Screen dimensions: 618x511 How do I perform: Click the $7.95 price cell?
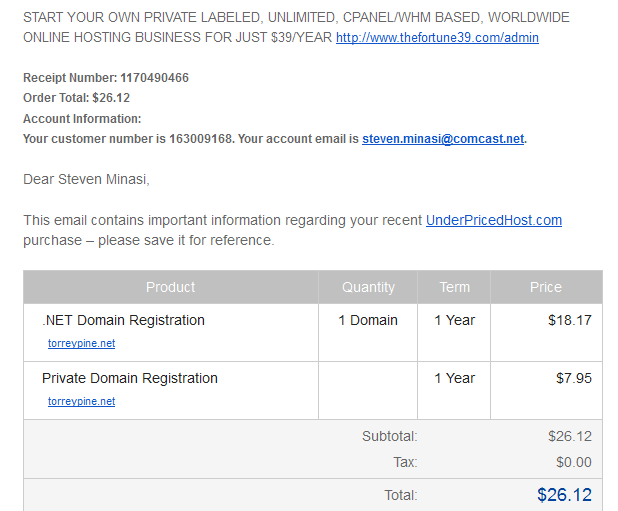point(574,378)
